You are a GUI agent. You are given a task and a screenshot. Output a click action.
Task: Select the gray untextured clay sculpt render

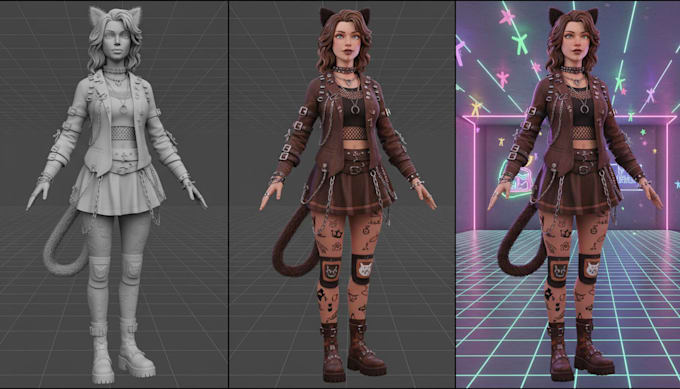click(x=114, y=194)
